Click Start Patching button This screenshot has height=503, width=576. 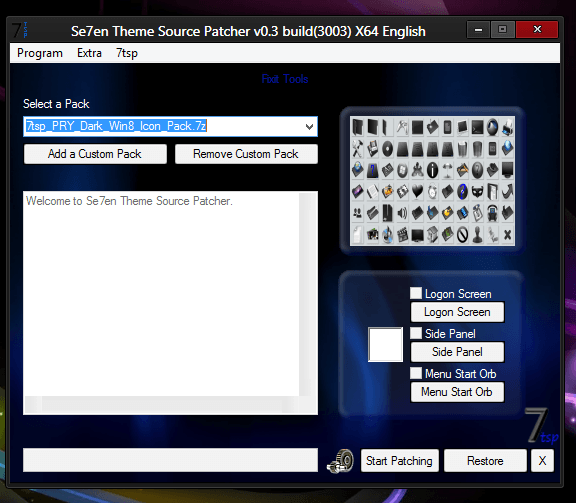(399, 461)
